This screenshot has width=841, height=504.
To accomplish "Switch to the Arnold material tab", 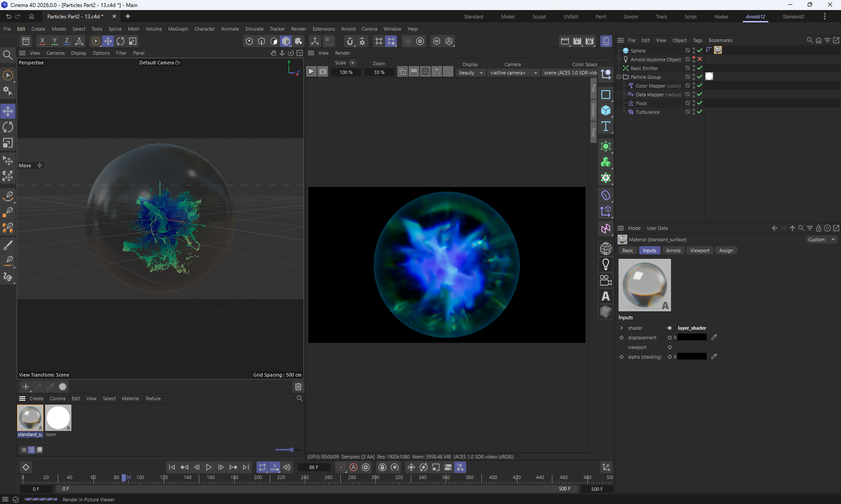I will [673, 250].
